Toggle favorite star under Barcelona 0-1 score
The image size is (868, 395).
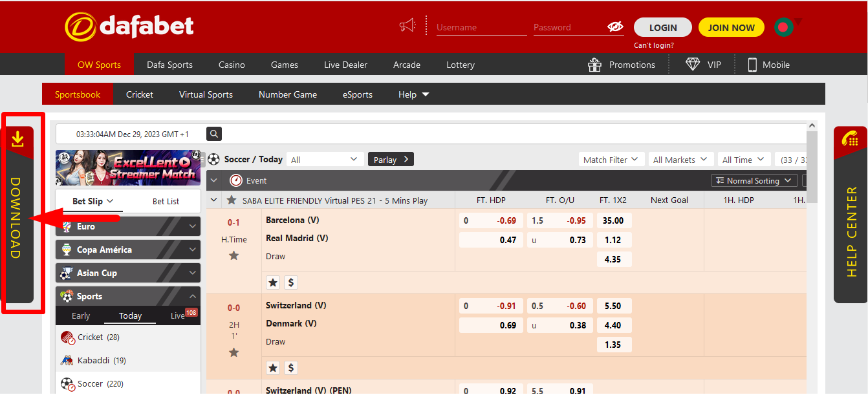point(234,255)
